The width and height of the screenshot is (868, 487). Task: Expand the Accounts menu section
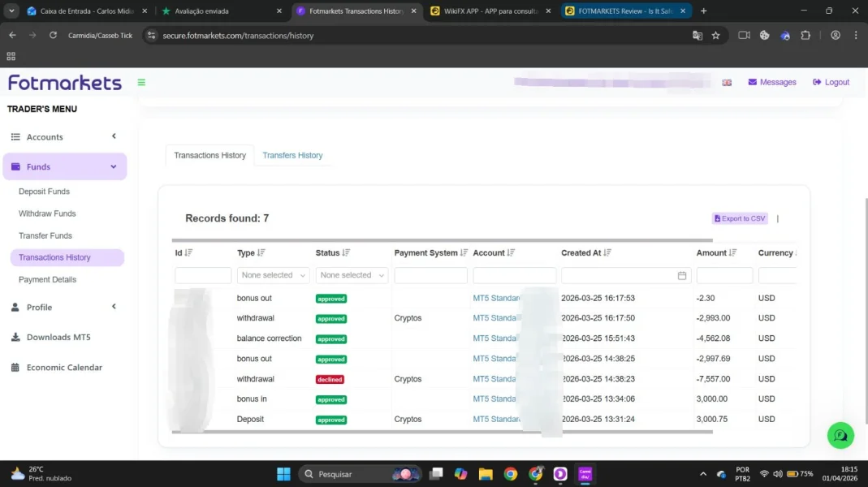64,137
